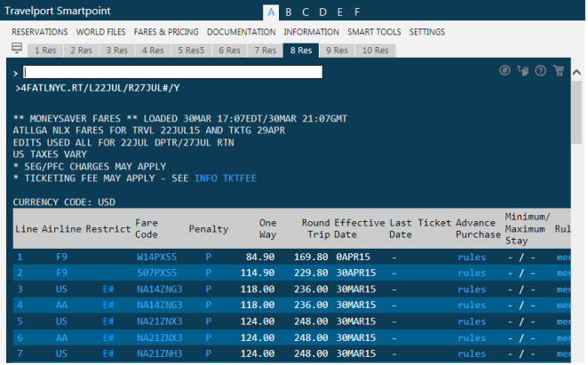The image size is (588, 365).
Task: Select the 3 Res tab
Action: click(117, 51)
